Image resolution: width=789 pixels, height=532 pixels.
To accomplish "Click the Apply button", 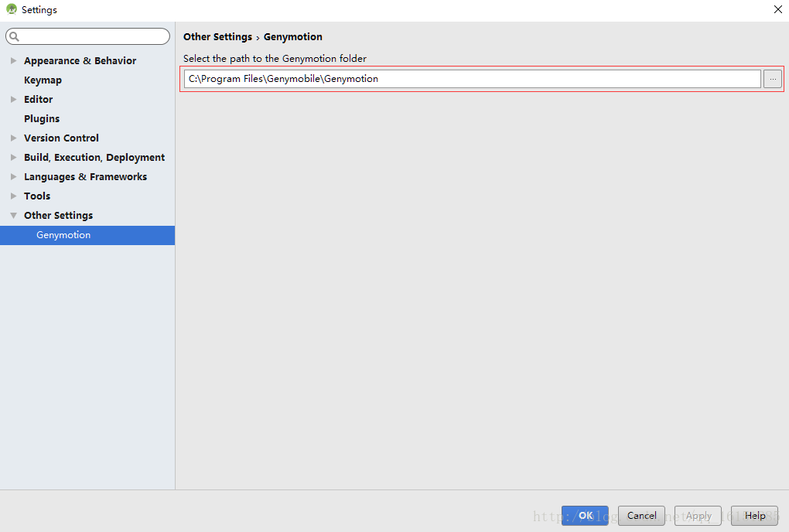I will coord(698,516).
